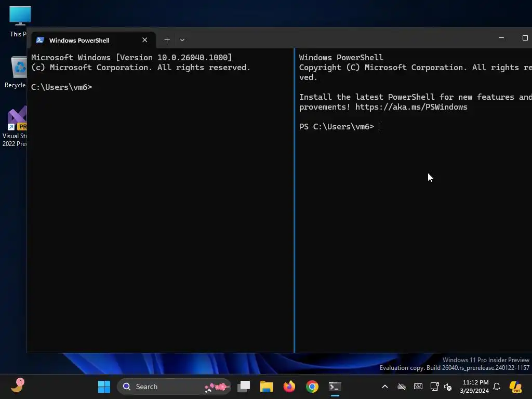This screenshot has height=399, width=532.
Task: Click the muted volume tray icon
Action: 448,387
